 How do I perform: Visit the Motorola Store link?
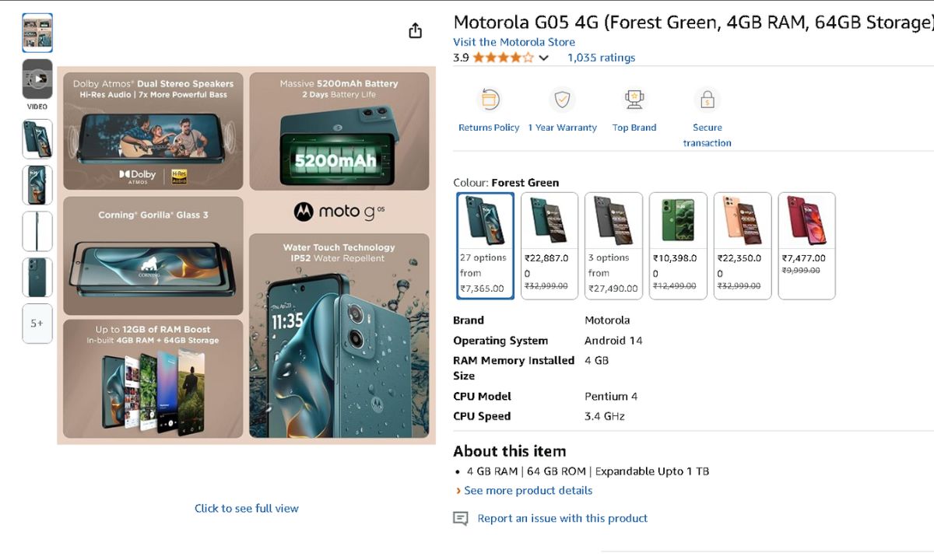[x=514, y=42]
